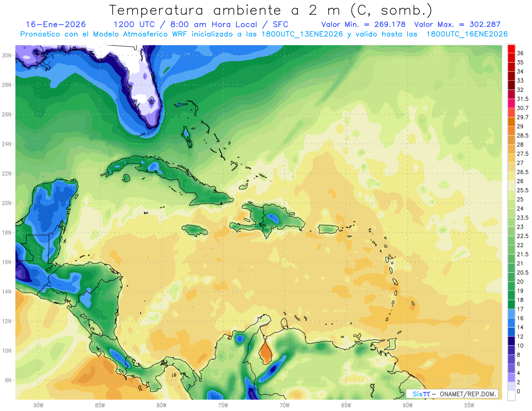Select the 28.5 legend value
Image resolution: width=532 pixels, height=411 pixels.
(522, 136)
